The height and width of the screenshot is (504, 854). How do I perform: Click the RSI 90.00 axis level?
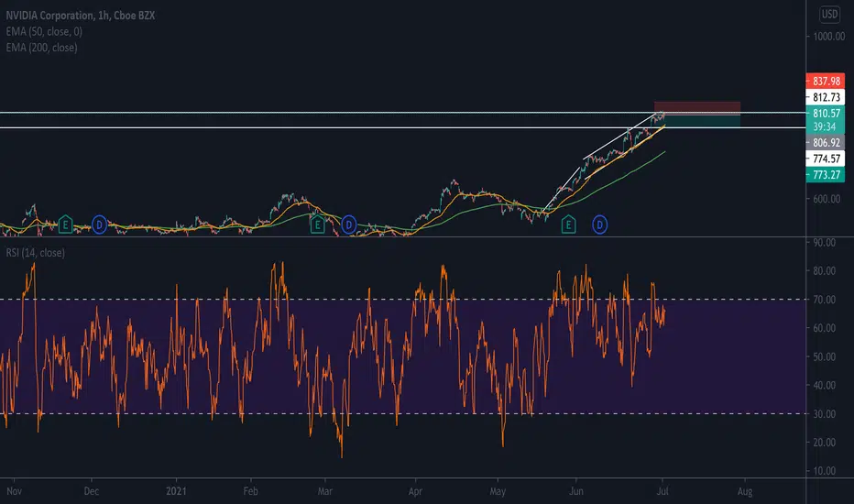click(824, 243)
